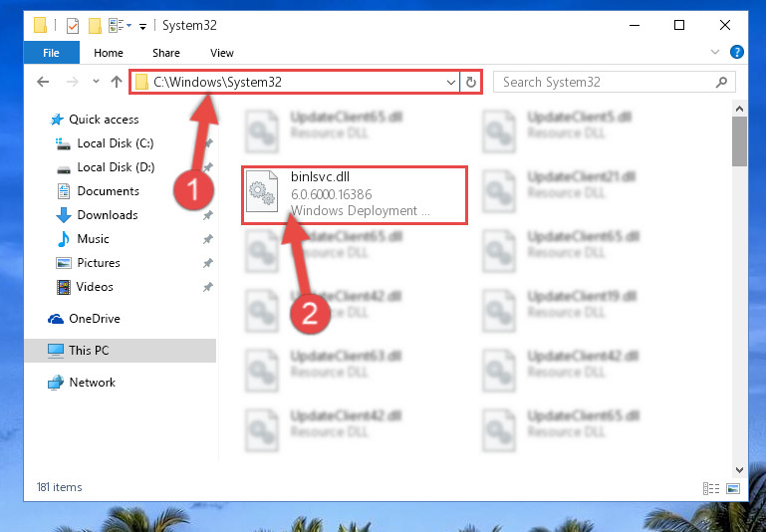This screenshot has width=766, height=532.
Task: Click the address bar path C:\Windows\System32
Action: tap(217, 82)
